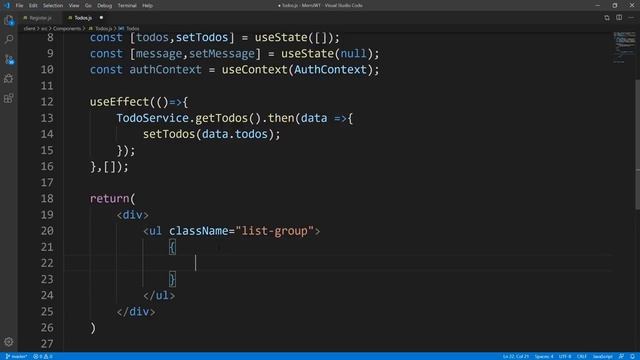This screenshot has height=360, width=640.
Task: Open the Edit menu
Action: click(33, 5)
